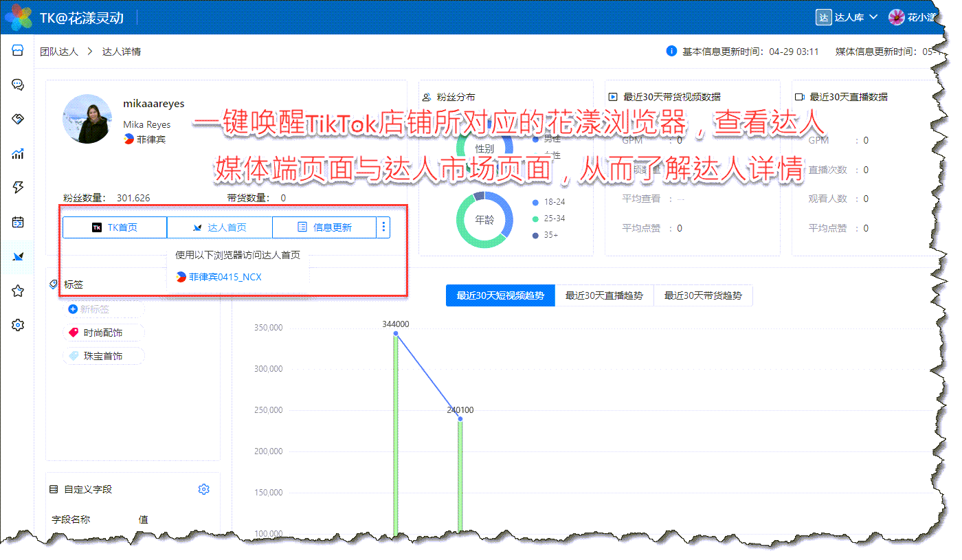962x560 pixels.
Task: Click the lightning bolt sidebar icon
Action: click(x=18, y=188)
